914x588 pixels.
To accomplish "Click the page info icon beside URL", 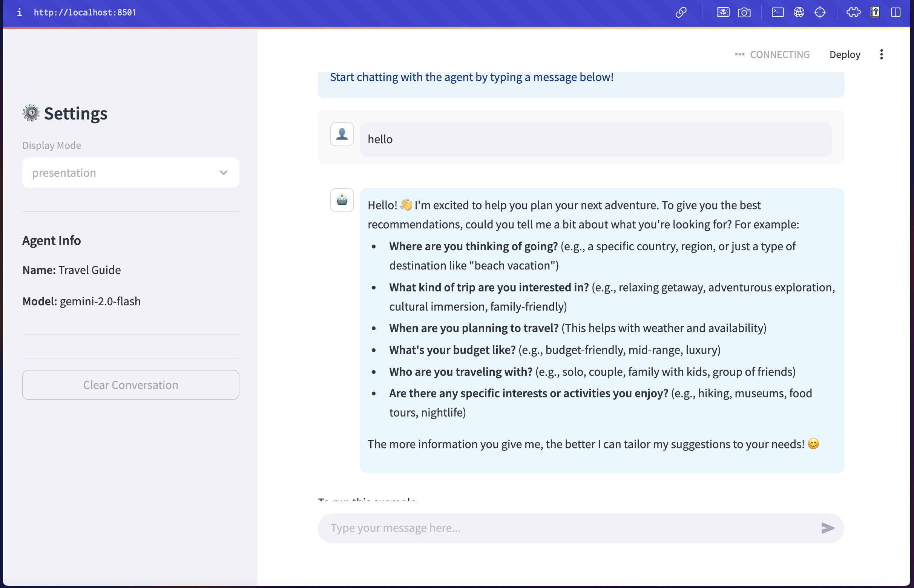I will 20,12.
